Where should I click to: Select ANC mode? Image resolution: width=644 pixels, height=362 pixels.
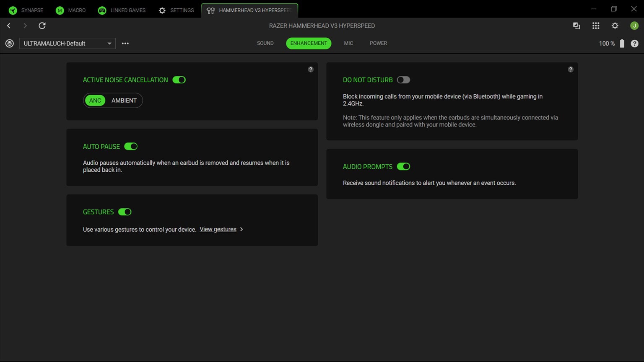coord(95,101)
